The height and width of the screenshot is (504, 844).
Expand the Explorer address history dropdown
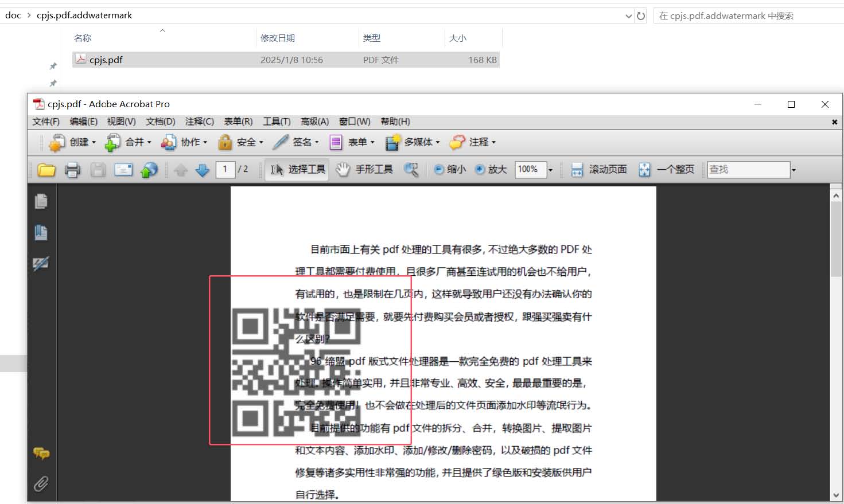(628, 16)
